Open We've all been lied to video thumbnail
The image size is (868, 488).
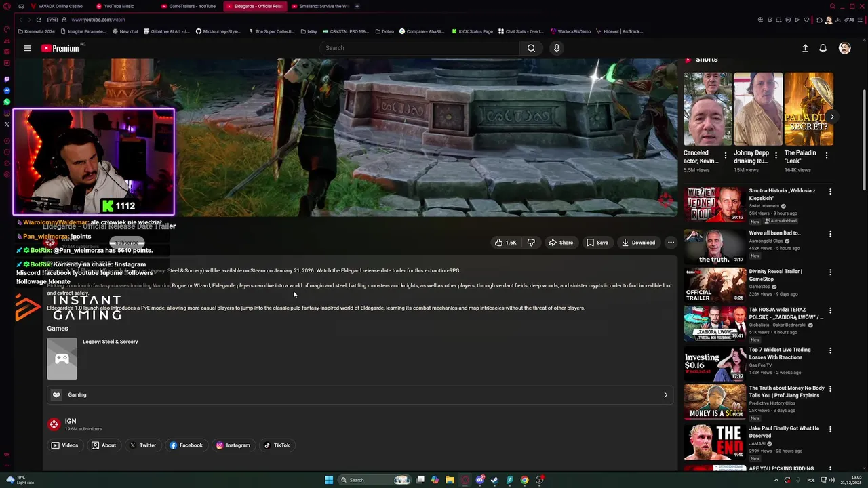(714, 246)
